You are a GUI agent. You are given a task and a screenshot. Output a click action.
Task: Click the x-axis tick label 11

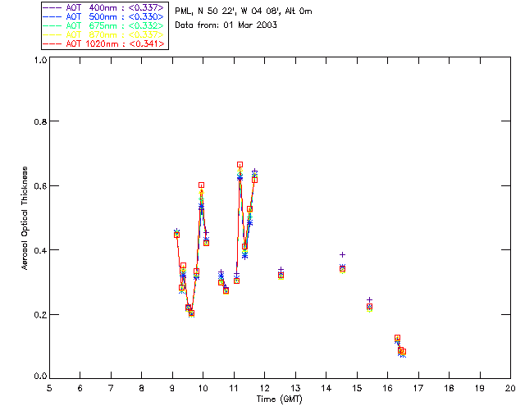234,388
